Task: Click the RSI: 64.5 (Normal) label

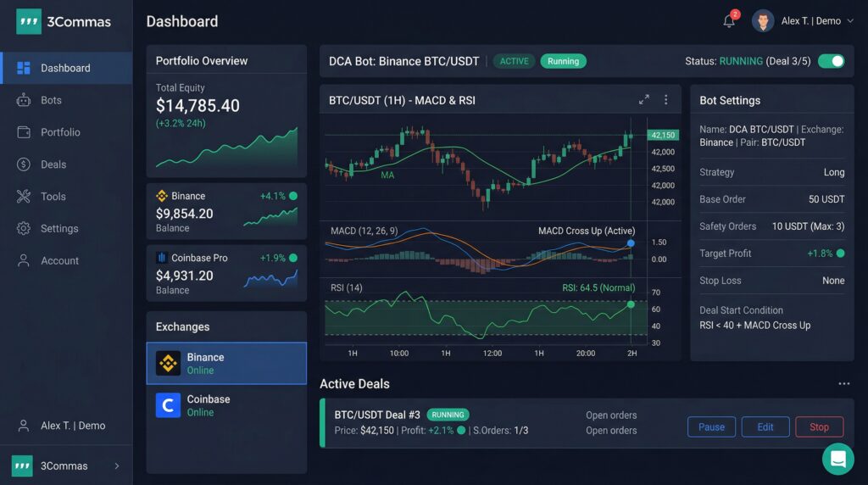Action: [598, 288]
